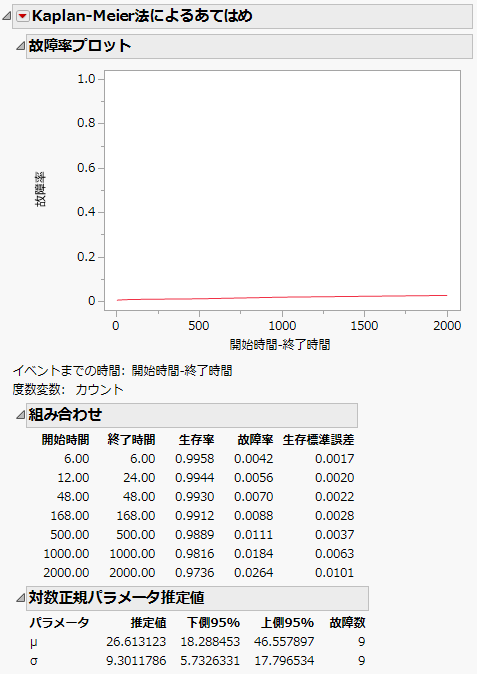Click the 終了時間 column header

click(131, 439)
